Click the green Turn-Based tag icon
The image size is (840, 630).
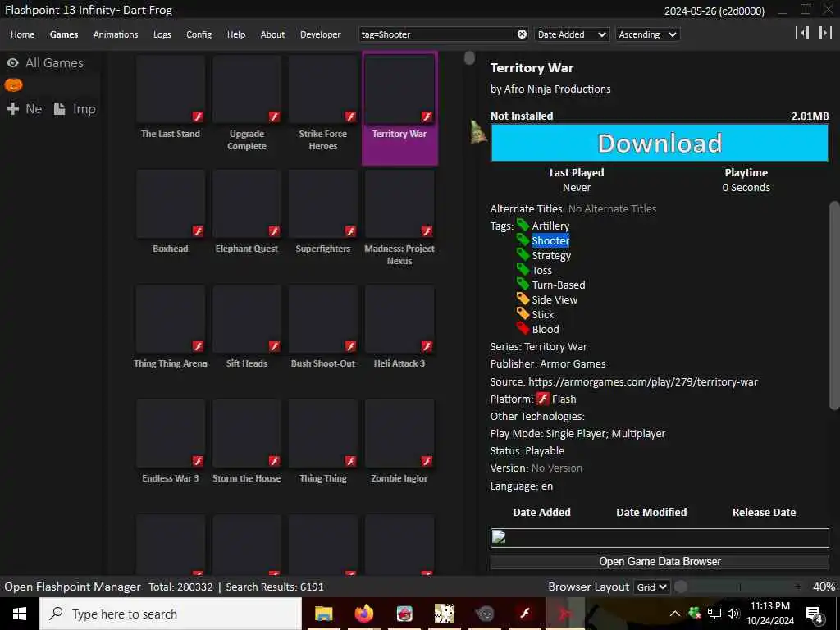pos(523,284)
